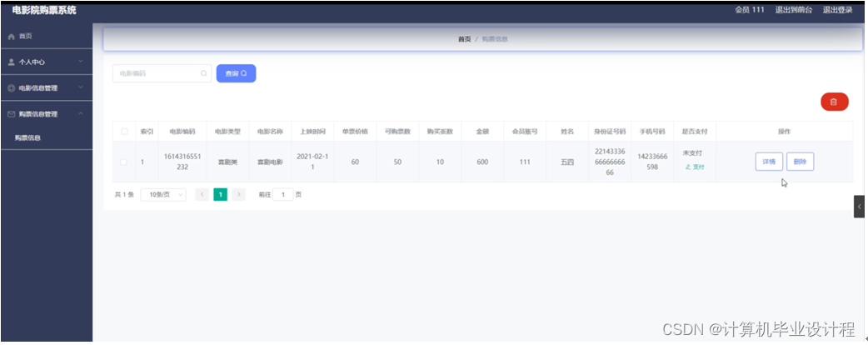Viewport: 868px width, 345px height.
Task: Select page number 1 in pagination
Action: [x=220, y=195]
